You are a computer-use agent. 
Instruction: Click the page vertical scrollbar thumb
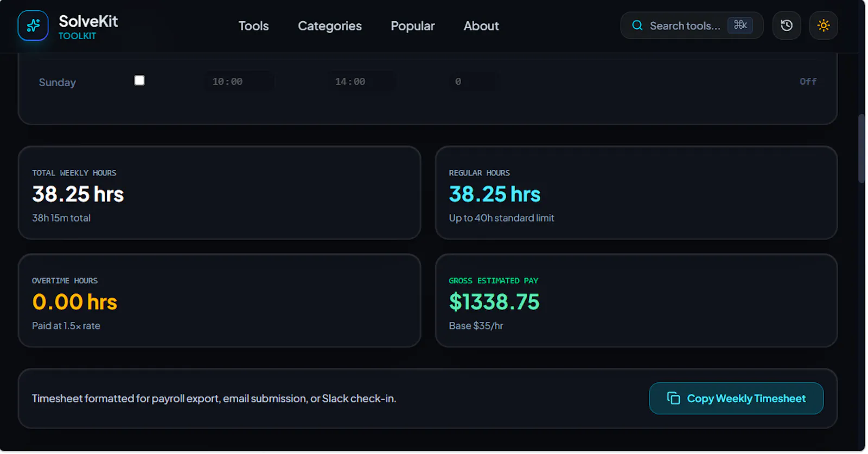point(861,148)
